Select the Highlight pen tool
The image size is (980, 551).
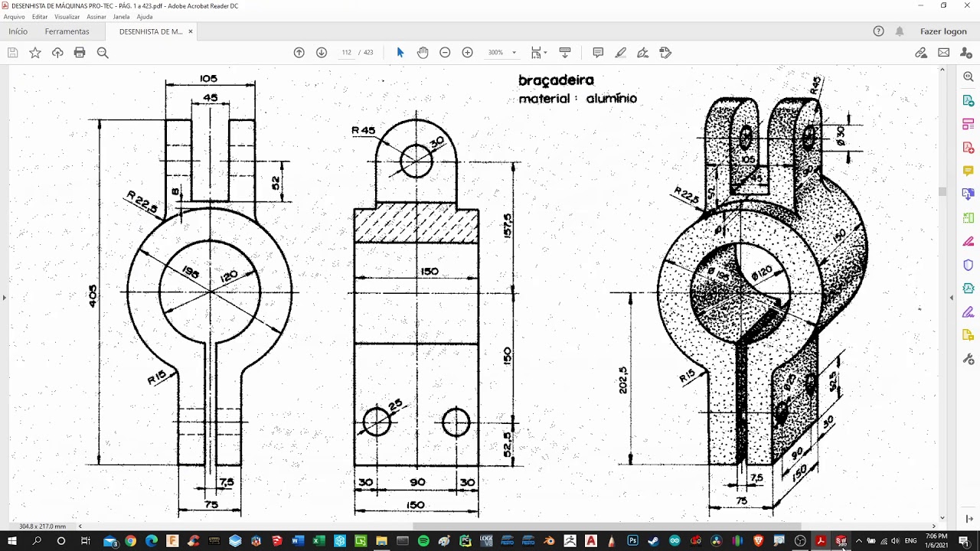pyautogui.click(x=621, y=53)
